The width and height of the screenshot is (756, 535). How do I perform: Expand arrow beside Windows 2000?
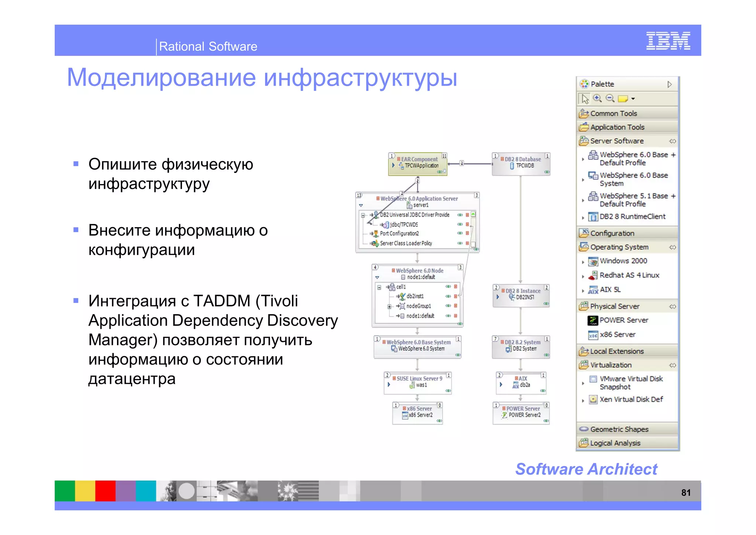[583, 262]
